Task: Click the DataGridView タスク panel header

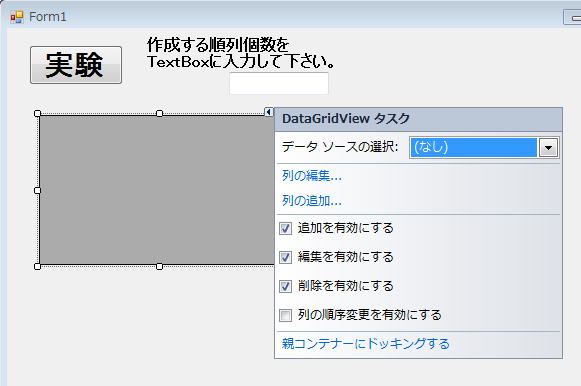Action: 418,119
